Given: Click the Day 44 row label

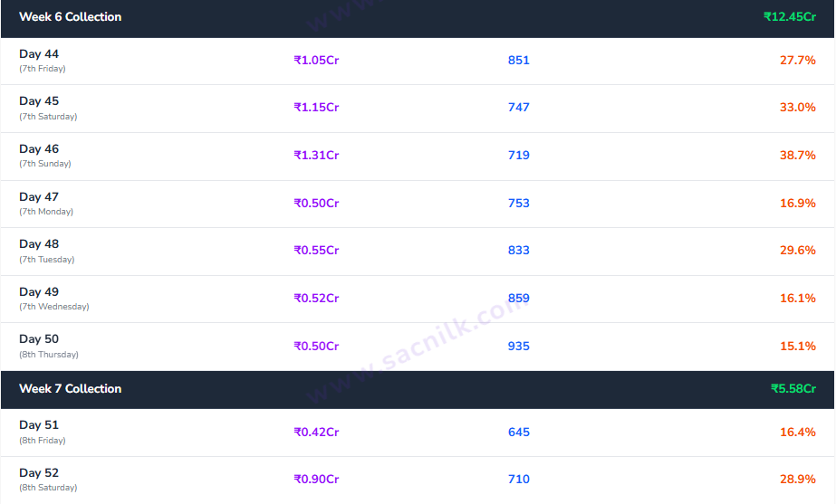Looking at the screenshot, I should [43, 61].
